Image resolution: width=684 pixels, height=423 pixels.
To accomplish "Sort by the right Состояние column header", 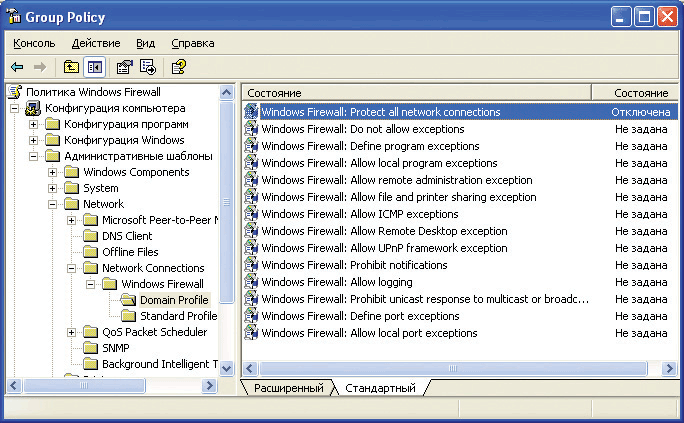I will 636,93.
